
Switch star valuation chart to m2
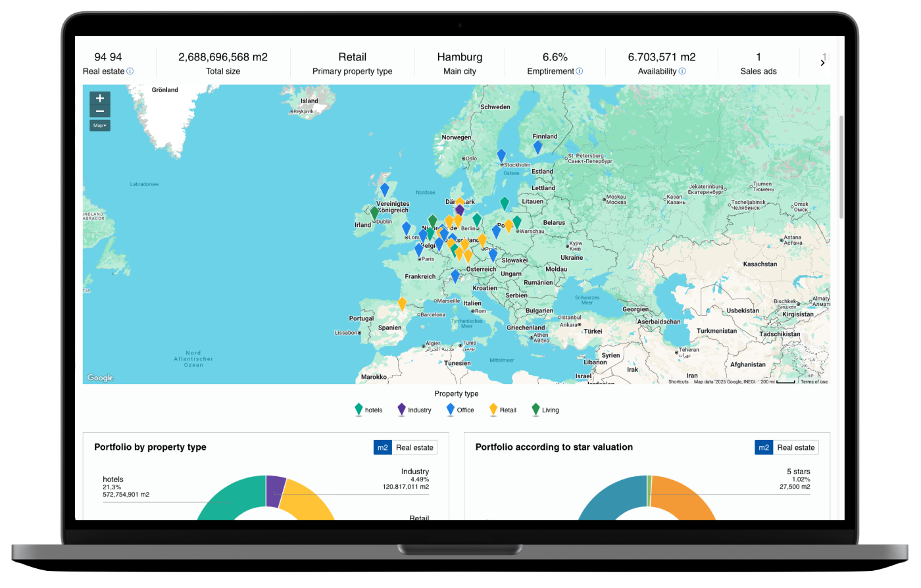[764, 447]
